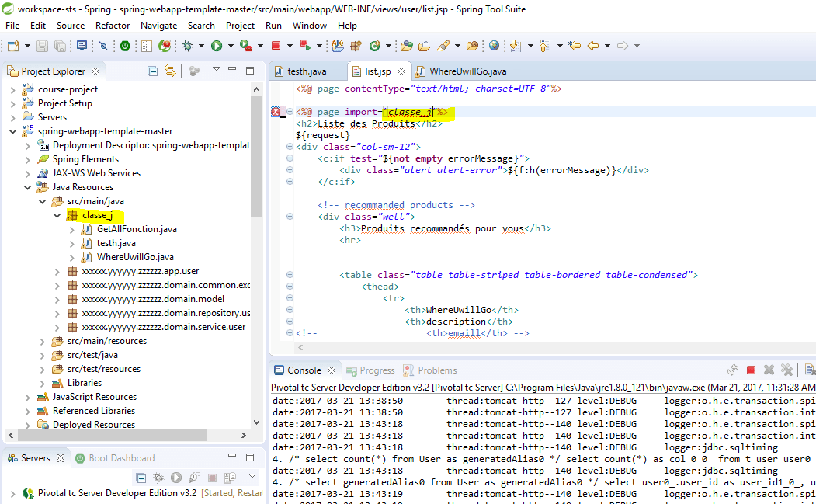The width and height of the screenshot is (816, 504).
Task: Select GetAllFonction.java in Project Explorer
Action: coord(137,229)
